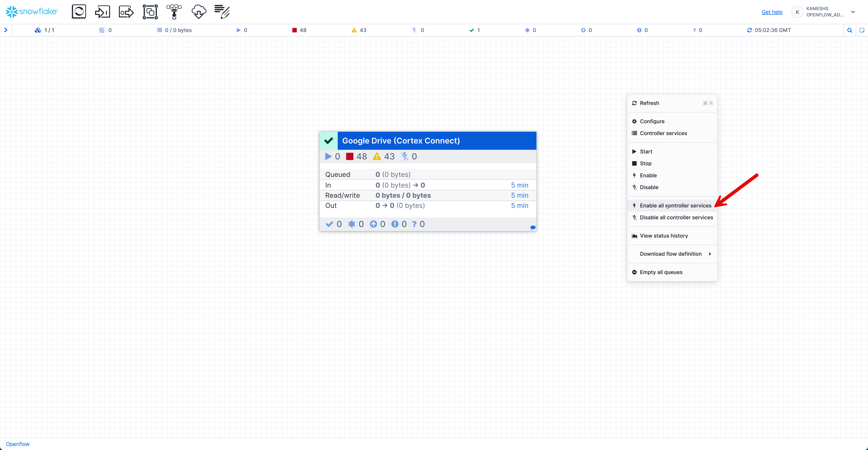
Task: Click the Process Group toolbar icon
Action: pos(150,12)
